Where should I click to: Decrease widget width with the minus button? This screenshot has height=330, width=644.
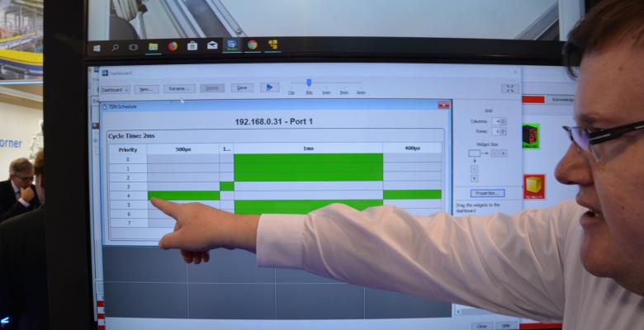pyautogui.click(x=495, y=153)
